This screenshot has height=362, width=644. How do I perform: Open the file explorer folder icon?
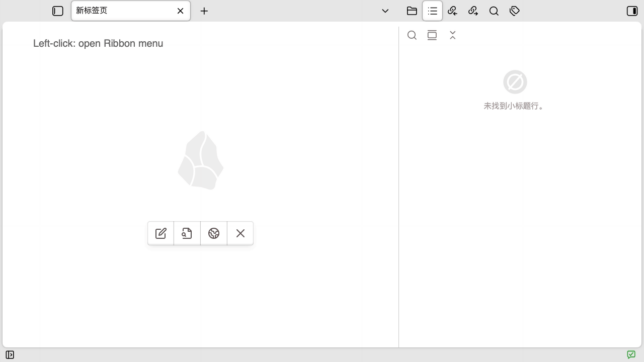[x=412, y=11]
